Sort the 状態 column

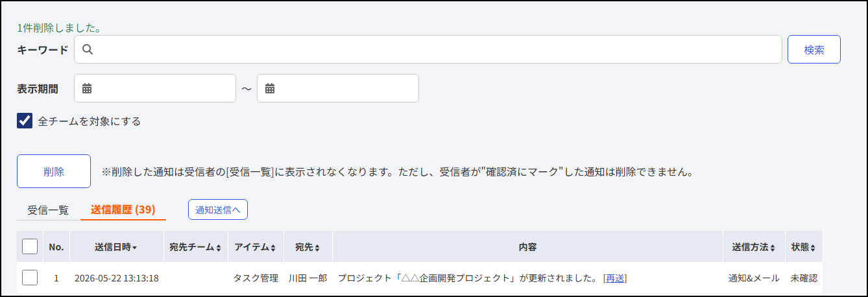(812, 248)
